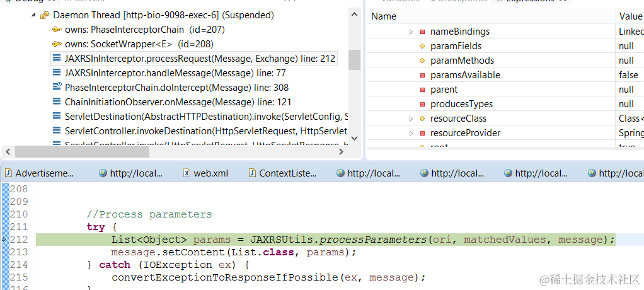Click Debug view vertical scrollbar thumb

click(x=354, y=60)
